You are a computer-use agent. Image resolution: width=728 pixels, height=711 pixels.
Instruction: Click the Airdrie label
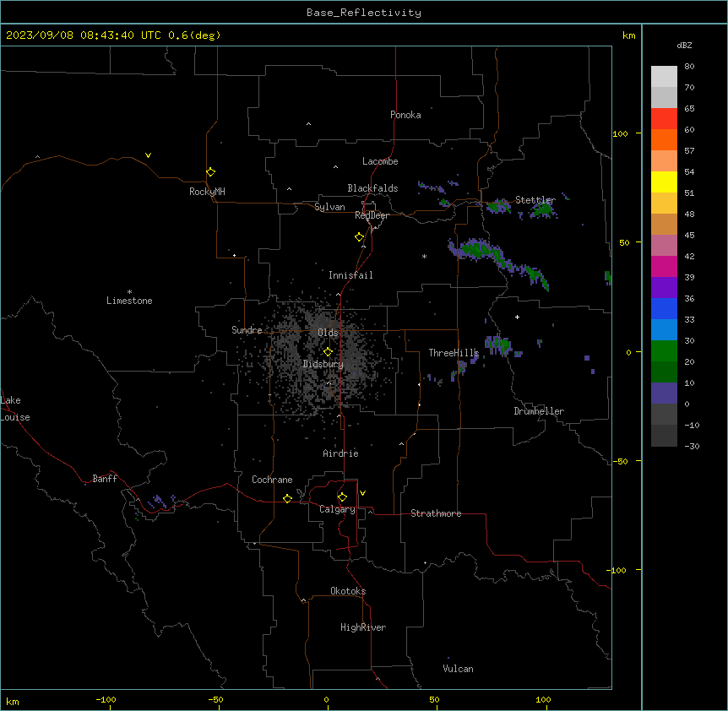(x=341, y=453)
